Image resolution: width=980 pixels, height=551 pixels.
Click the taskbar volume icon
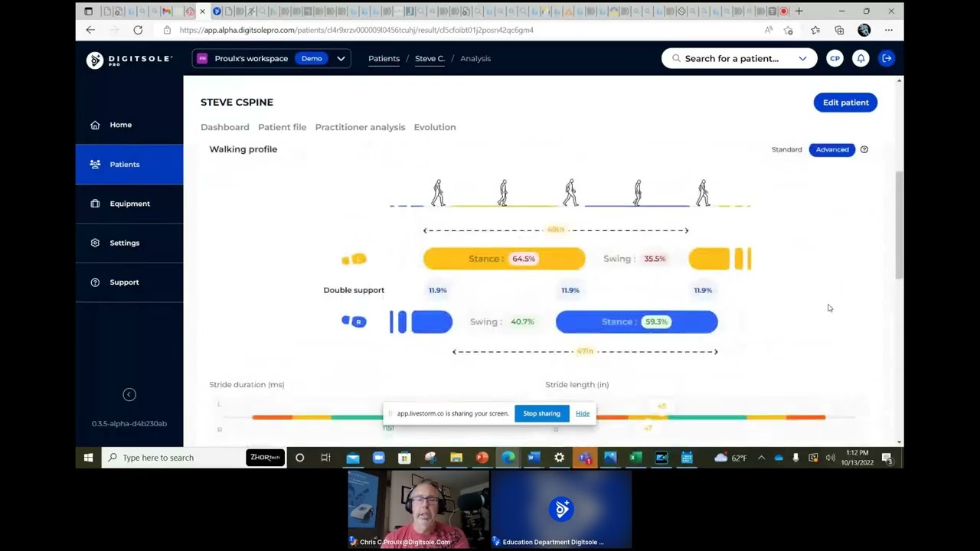pos(831,458)
